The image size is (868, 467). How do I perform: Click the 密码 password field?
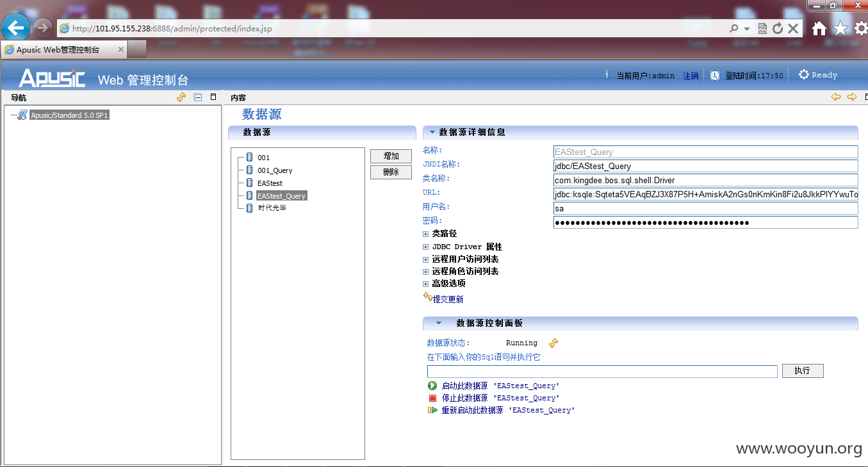pyautogui.click(x=705, y=222)
